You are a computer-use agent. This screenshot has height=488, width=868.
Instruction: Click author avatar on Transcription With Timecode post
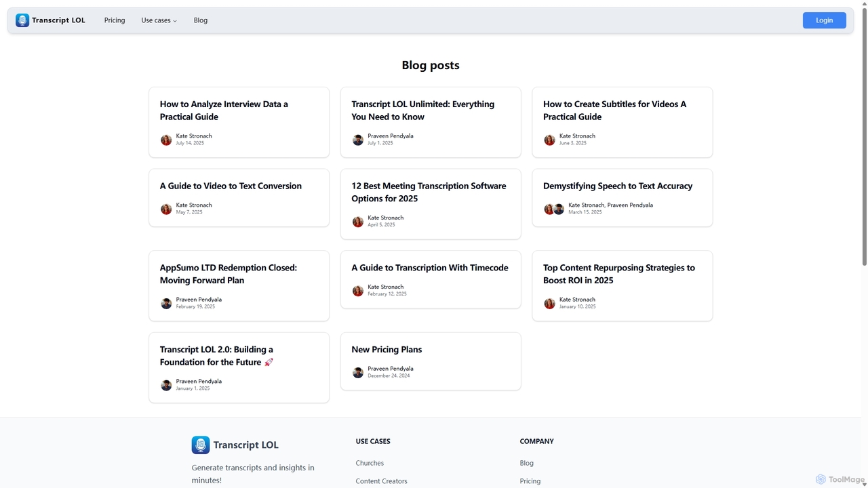(358, 291)
